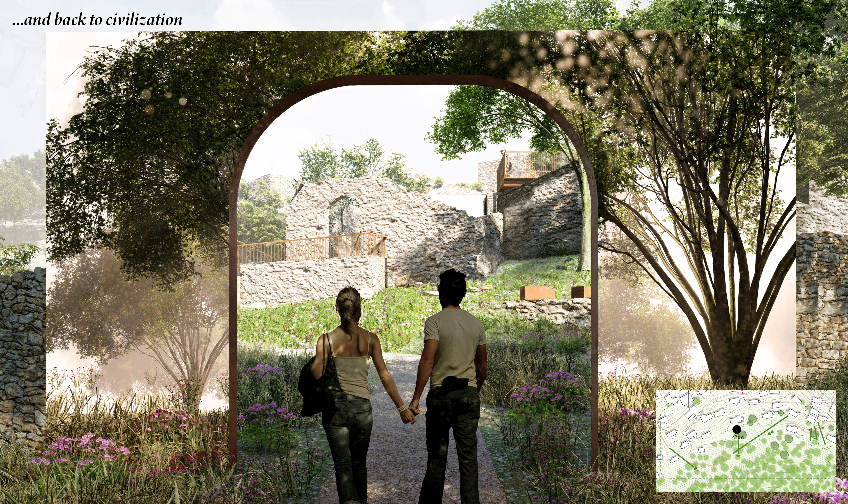Click the site plan inset map
This screenshot has width=848, height=504.
coord(746,440)
